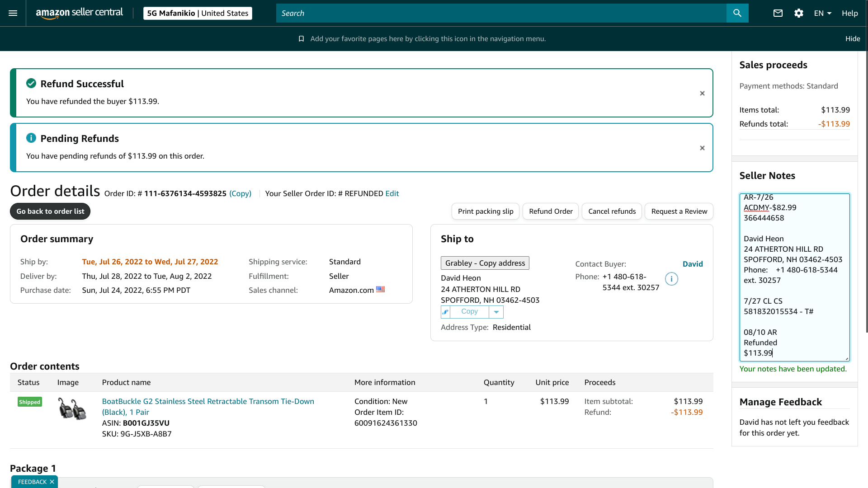Click the Purchase date value
Screen dimensions: 868x488
click(x=136, y=290)
